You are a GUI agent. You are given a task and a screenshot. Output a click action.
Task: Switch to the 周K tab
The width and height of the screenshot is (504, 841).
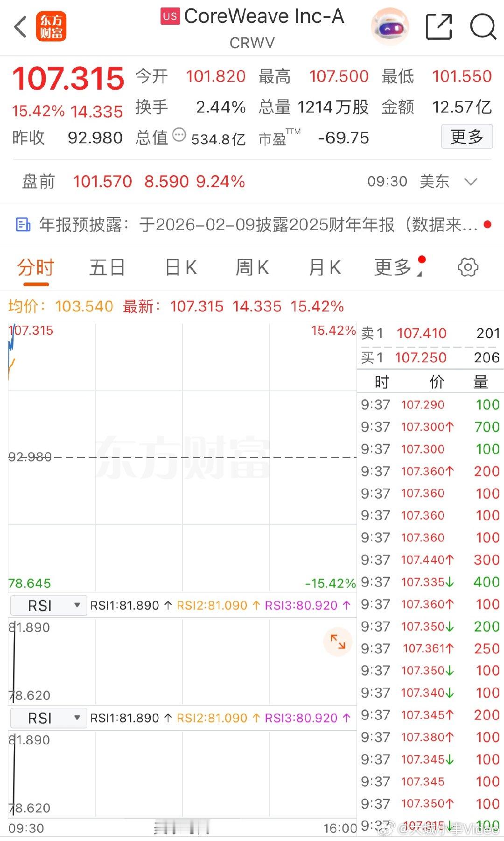pos(252,268)
